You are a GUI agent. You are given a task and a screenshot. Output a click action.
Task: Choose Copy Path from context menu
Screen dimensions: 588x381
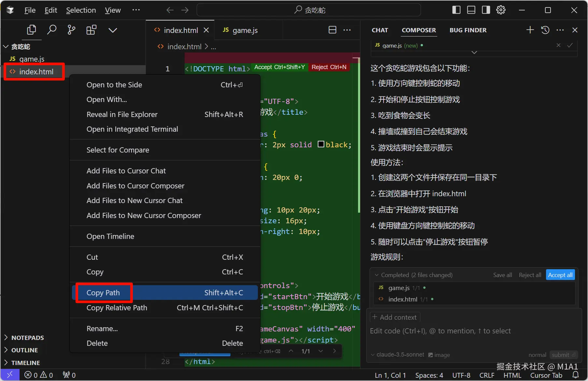point(165,293)
